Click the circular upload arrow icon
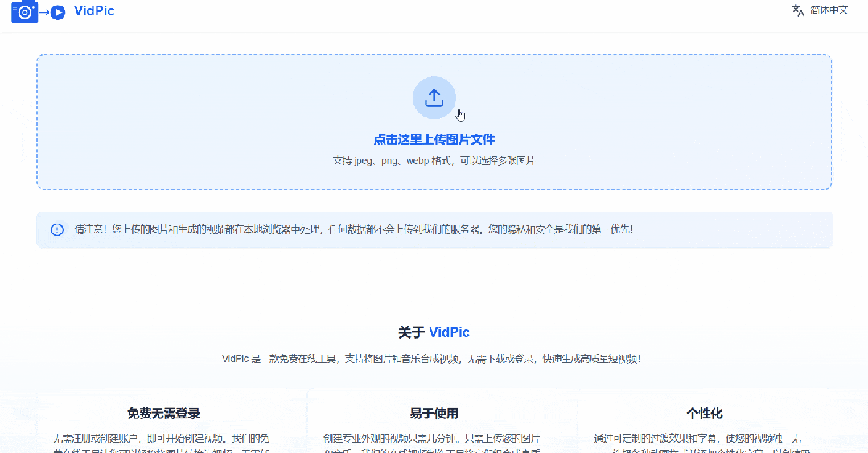 click(434, 98)
